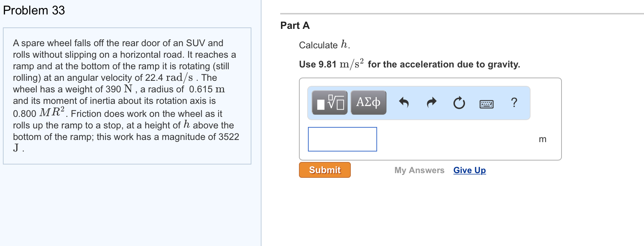Click the Calculate h prompt text
The image size is (644, 246).
[x=325, y=45]
